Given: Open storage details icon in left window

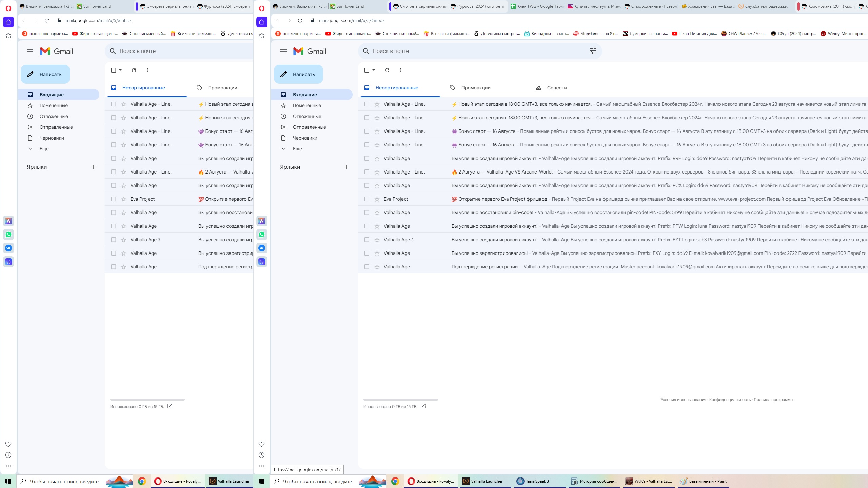Looking at the screenshot, I should click(170, 406).
